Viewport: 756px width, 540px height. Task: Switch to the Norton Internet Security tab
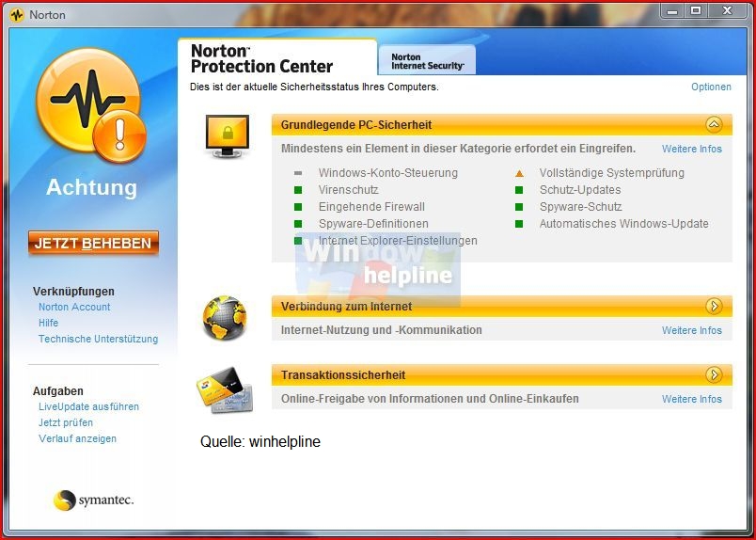pyautogui.click(x=427, y=61)
